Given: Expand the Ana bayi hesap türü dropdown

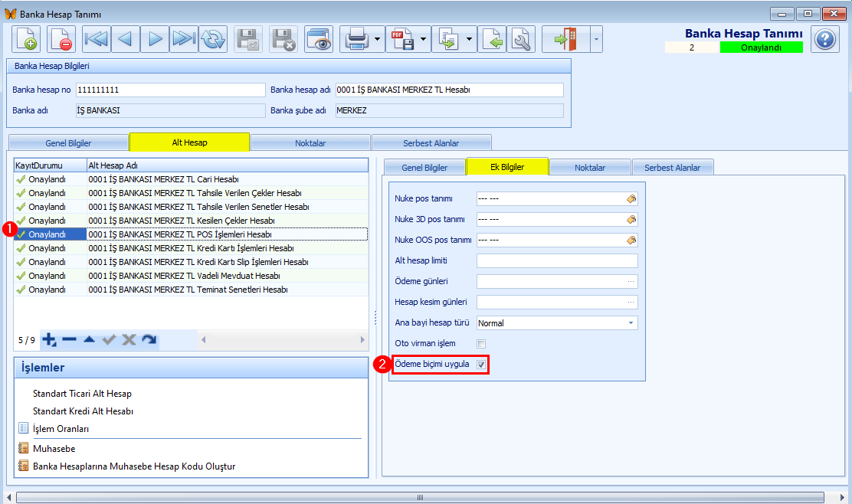Looking at the screenshot, I should (x=631, y=323).
